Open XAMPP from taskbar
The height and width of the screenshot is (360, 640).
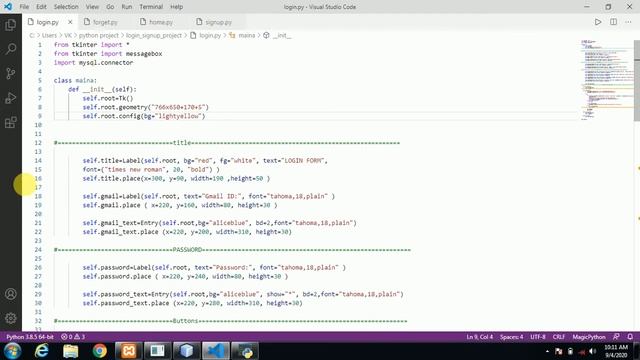(129, 351)
